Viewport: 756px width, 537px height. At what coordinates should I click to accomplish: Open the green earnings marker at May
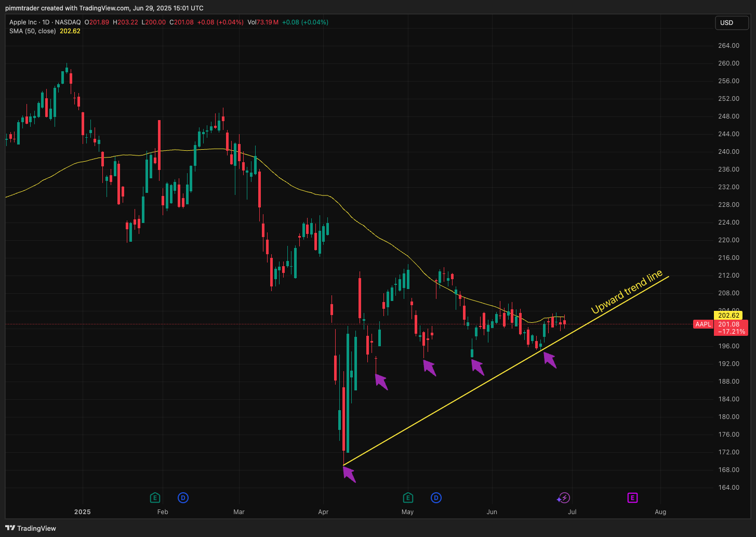pos(408,498)
